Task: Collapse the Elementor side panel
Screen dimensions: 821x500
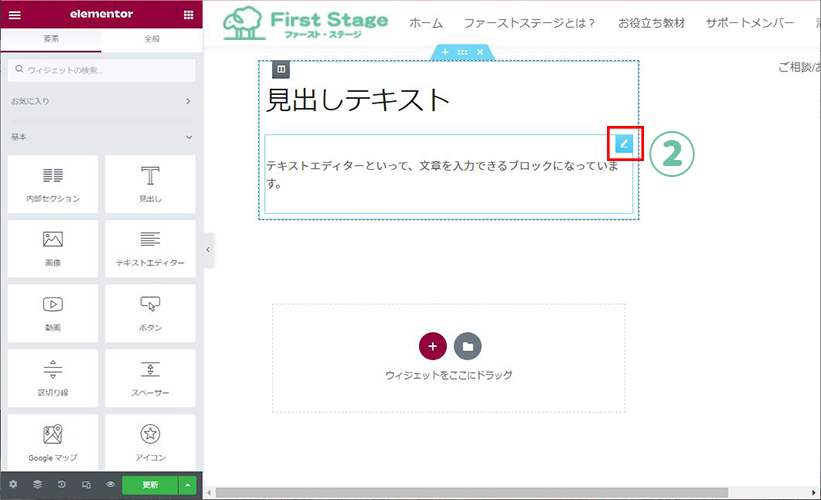Action: pos(208,250)
